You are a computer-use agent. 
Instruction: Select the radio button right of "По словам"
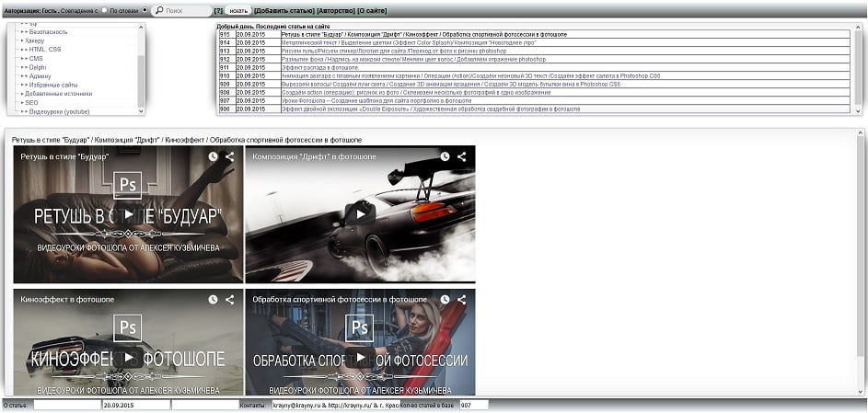point(145,10)
